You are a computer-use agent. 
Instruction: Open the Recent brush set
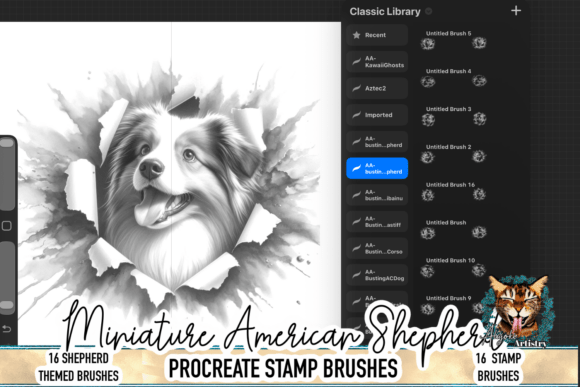[x=377, y=35]
